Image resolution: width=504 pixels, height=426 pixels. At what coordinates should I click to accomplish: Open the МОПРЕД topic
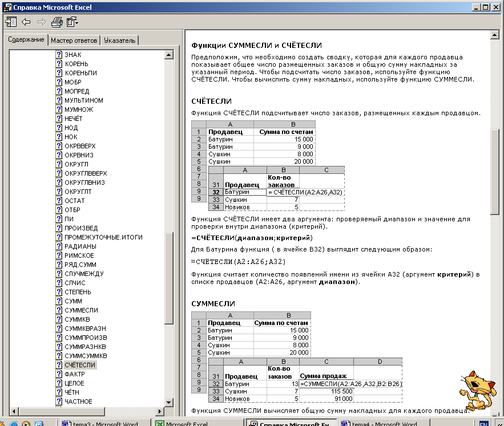(77, 91)
